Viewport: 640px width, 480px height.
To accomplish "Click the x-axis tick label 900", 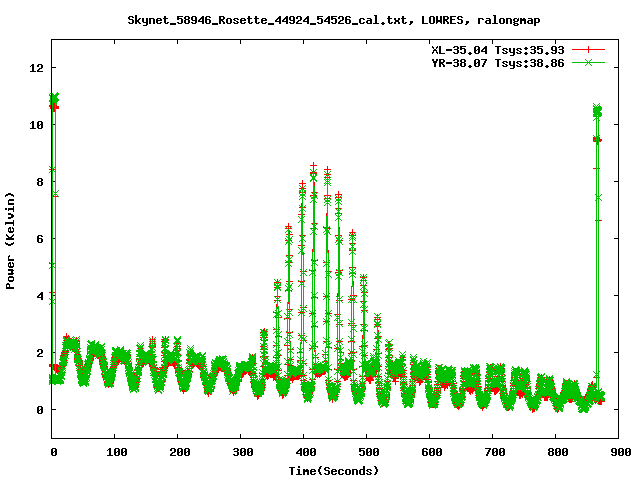I will [621, 452].
